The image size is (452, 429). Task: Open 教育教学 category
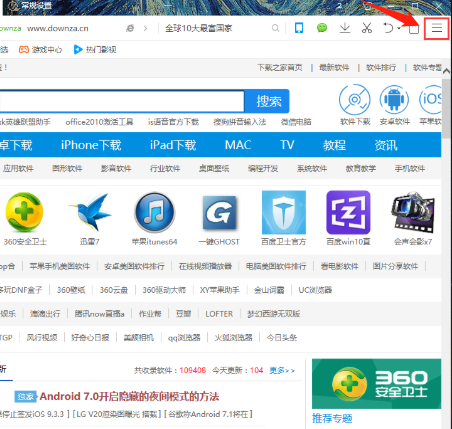pyautogui.click(x=361, y=168)
